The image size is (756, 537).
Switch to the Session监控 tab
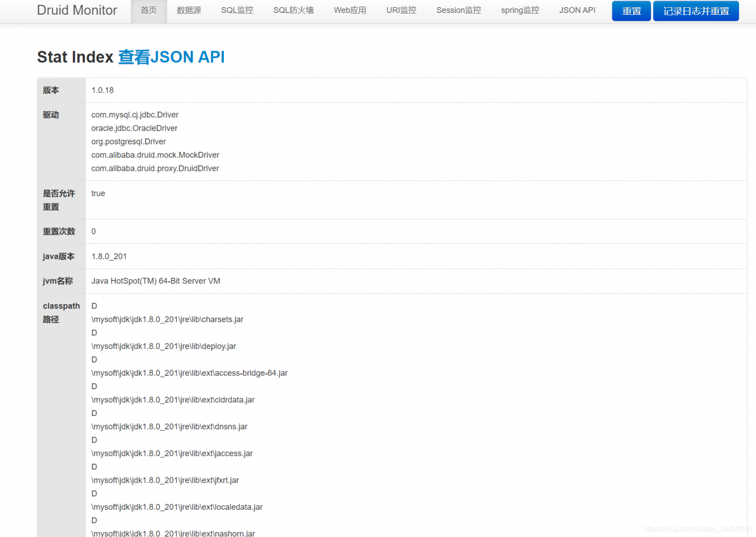(x=459, y=11)
